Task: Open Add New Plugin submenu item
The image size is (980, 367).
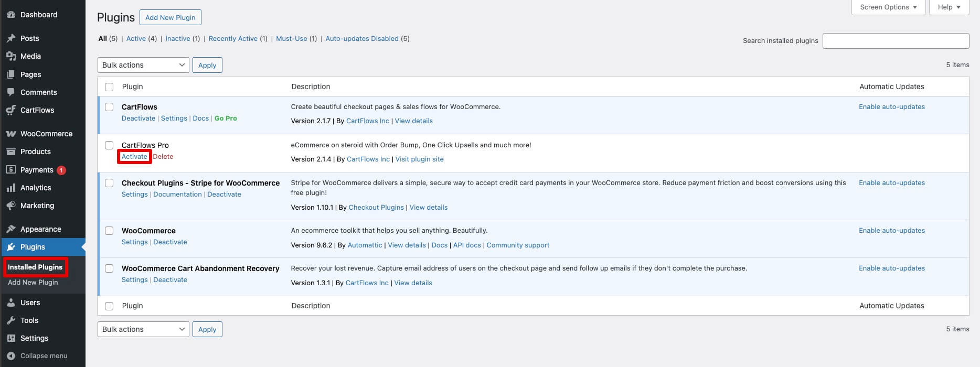Action: coord(33,282)
